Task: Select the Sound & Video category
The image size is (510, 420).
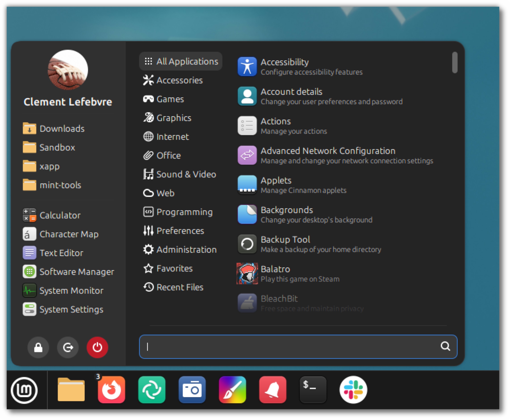Action: [x=186, y=174]
